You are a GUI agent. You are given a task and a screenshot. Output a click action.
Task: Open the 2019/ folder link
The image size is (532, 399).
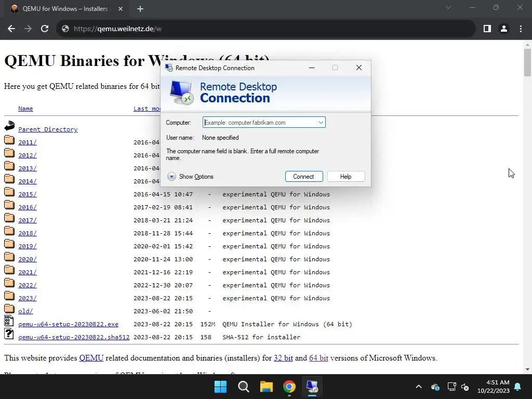[28, 246]
